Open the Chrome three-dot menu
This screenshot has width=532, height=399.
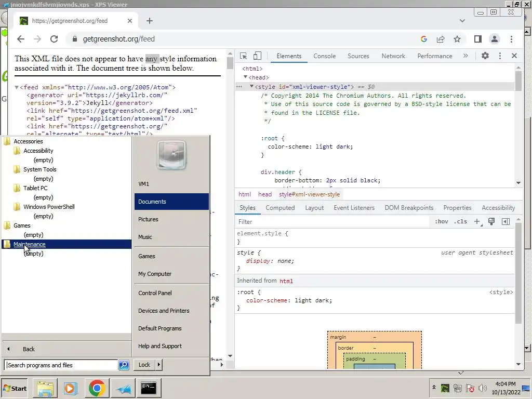pos(511,39)
